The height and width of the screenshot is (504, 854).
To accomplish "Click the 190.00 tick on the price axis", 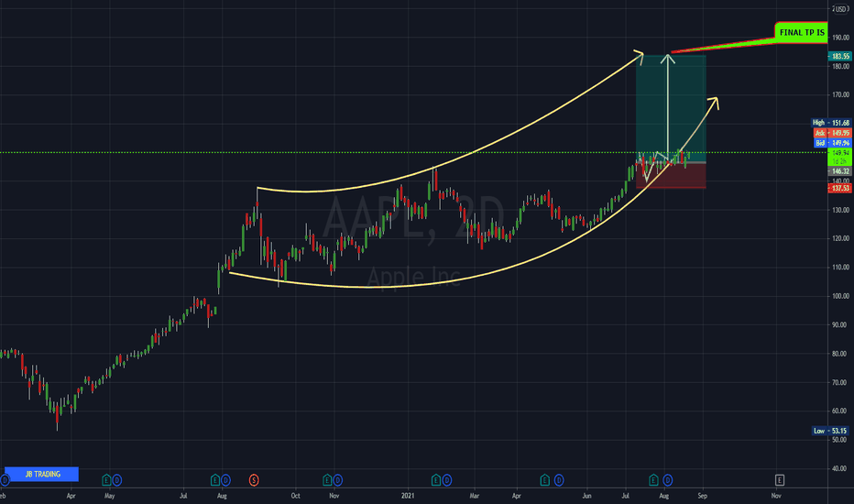I will pyautogui.click(x=840, y=38).
